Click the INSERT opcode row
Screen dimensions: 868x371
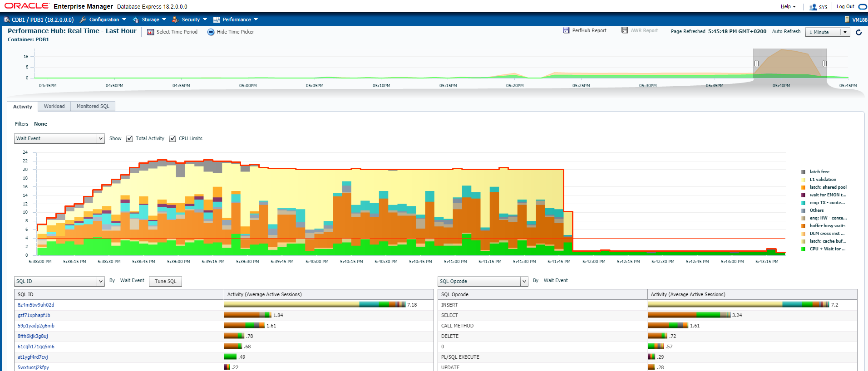(x=647, y=305)
